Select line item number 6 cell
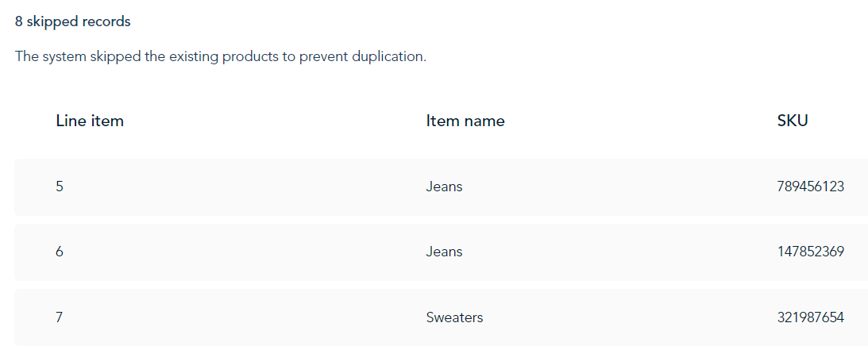The width and height of the screenshot is (868, 346). coord(60,252)
